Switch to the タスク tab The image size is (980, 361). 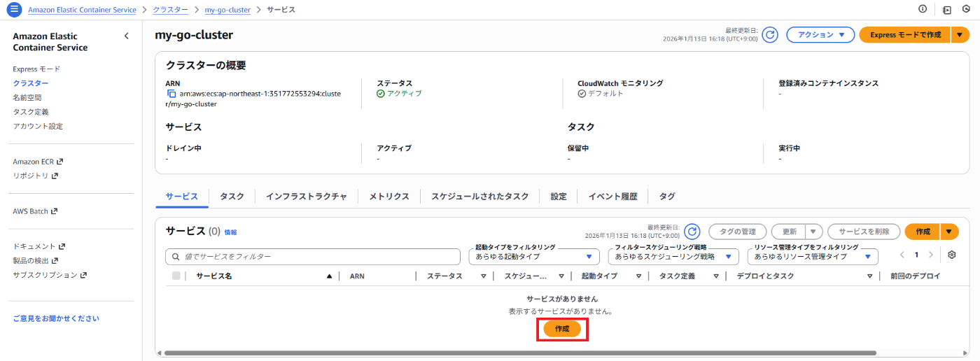coord(232,197)
